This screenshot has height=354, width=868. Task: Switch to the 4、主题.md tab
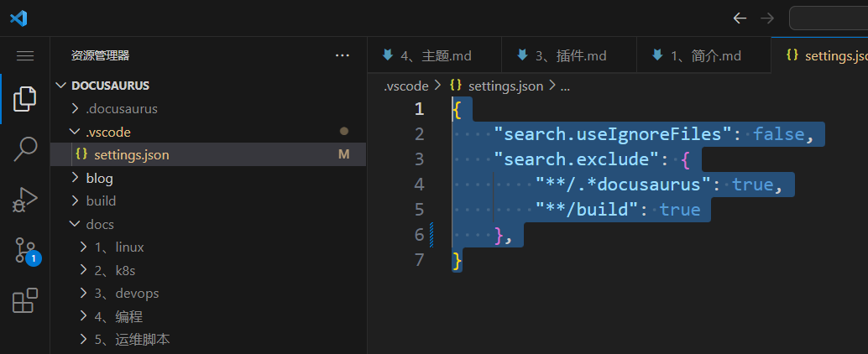435,55
